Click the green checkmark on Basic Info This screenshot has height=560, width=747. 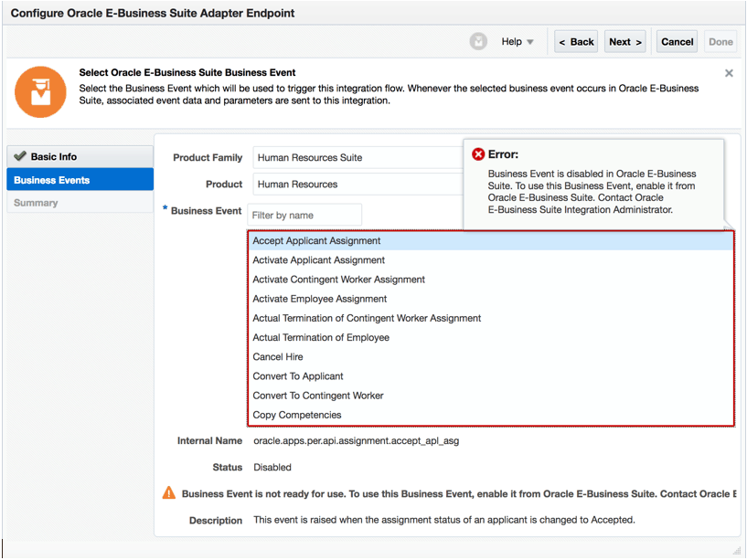20,155
